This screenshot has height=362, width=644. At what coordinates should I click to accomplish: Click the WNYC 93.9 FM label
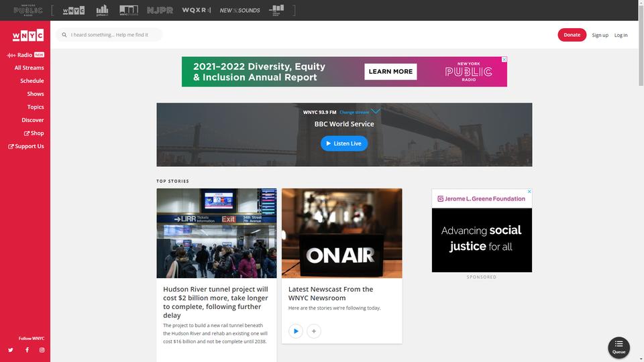[x=319, y=112]
